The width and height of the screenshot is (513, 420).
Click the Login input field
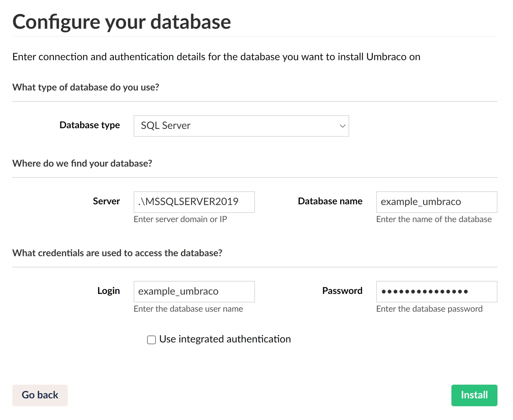194,291
